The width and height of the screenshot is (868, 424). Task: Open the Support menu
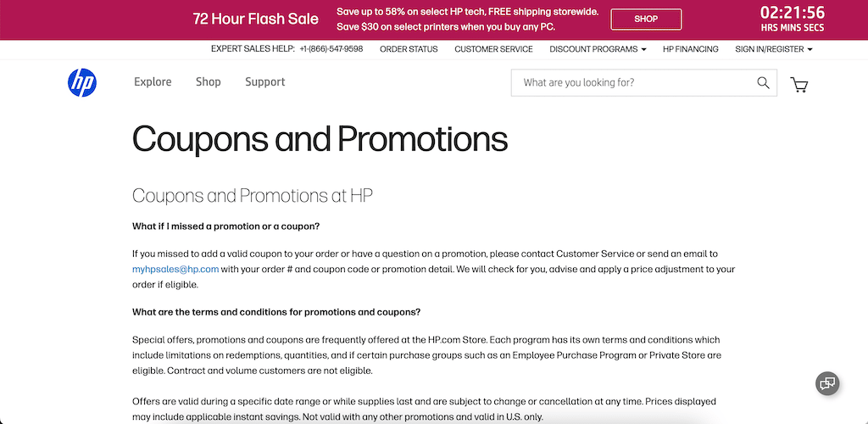(x=264, y=82)
